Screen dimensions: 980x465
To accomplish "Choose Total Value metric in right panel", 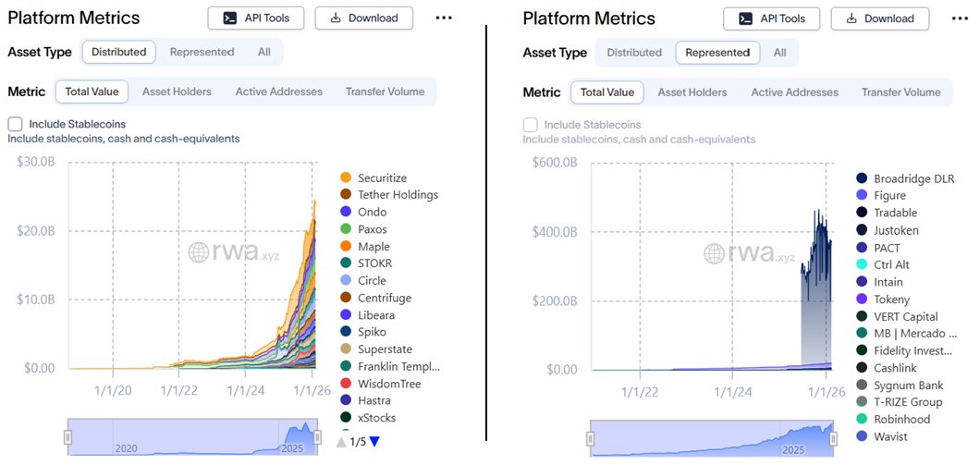I will tap(607, 92).
